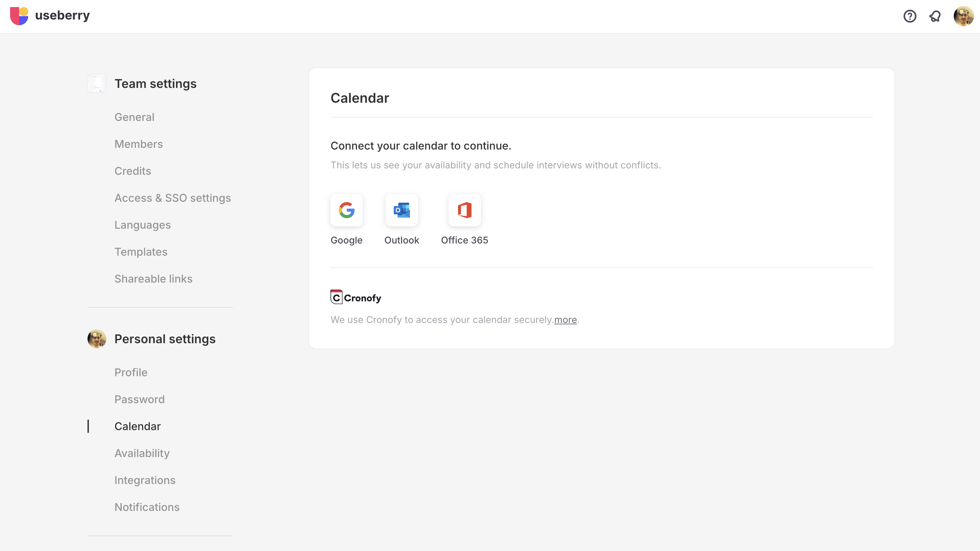The height and width of the screenshot is (551, 980).
Task: Go to Languages settings
Action: (143, 225)
